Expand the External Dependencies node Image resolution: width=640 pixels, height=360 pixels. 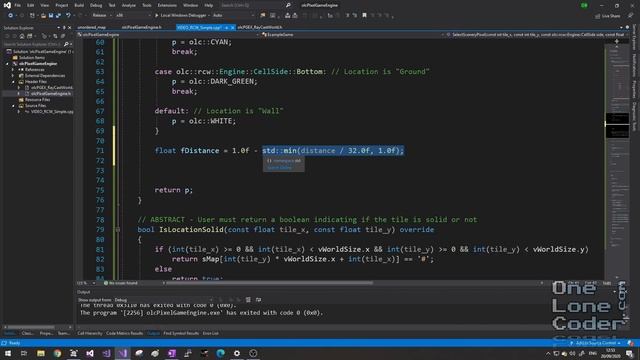13,76
